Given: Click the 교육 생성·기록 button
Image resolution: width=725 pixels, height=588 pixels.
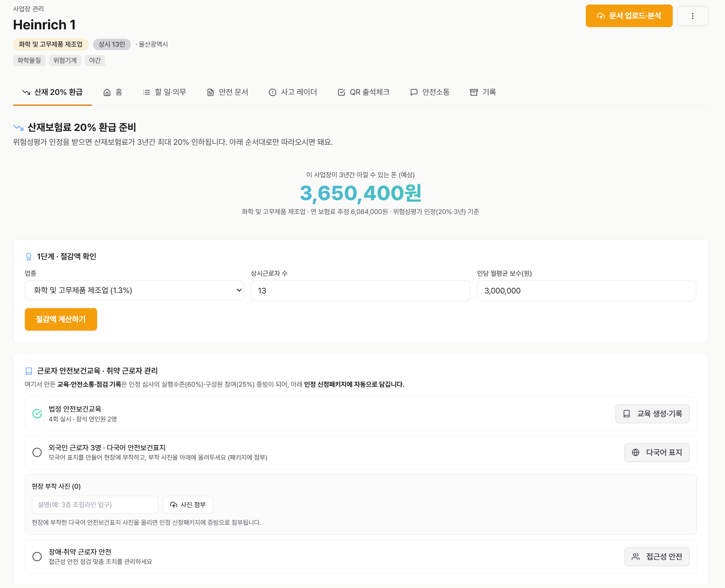Looking at the screenshot, I should coord(652,414).
